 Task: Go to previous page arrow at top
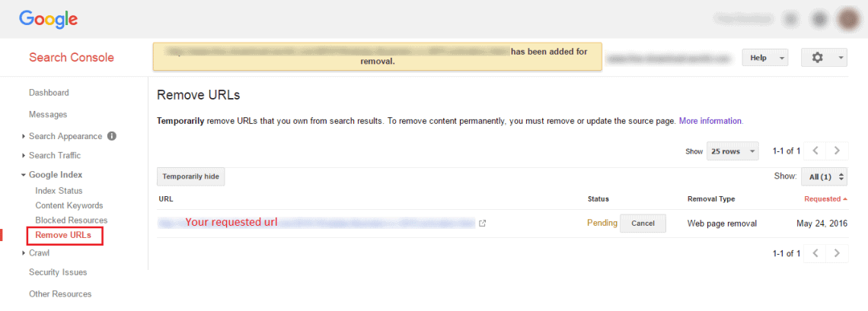815,151
